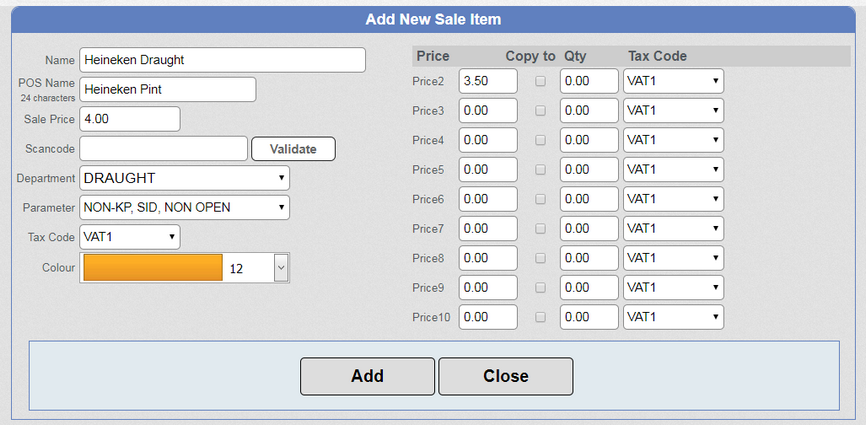
Task: Focus the Price10 price field
Action: point(488,317)
